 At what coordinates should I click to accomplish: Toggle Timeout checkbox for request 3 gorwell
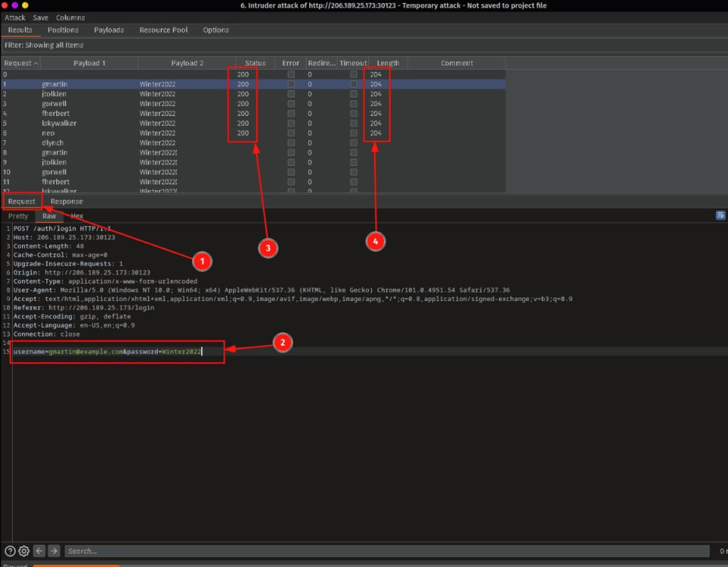pos(353,104)
